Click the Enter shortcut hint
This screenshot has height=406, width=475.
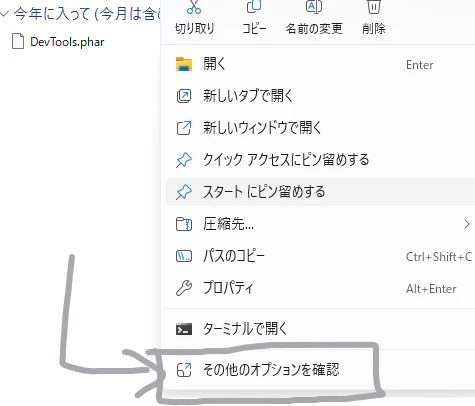(420, 65)
